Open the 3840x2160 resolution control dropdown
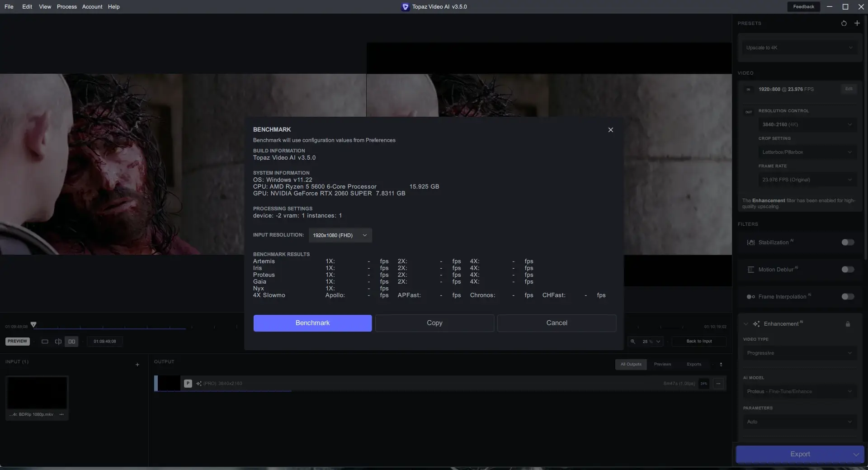 (x=807, y=124)
